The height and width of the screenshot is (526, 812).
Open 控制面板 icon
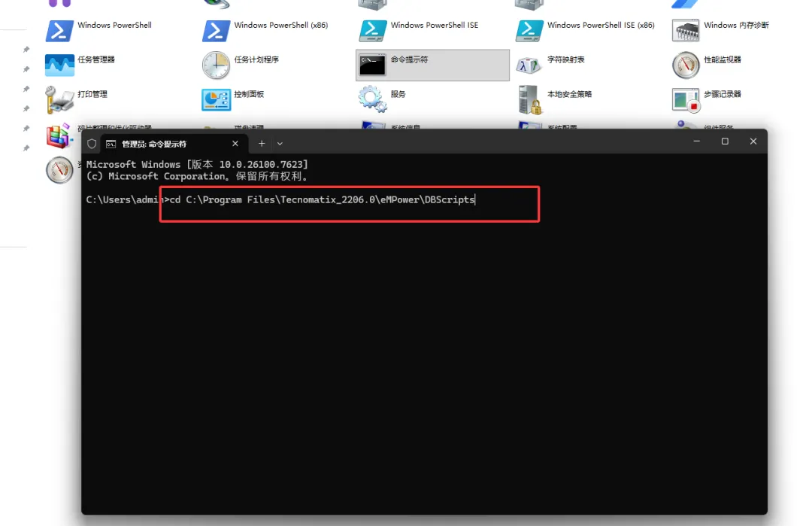(x=216, y=99)
